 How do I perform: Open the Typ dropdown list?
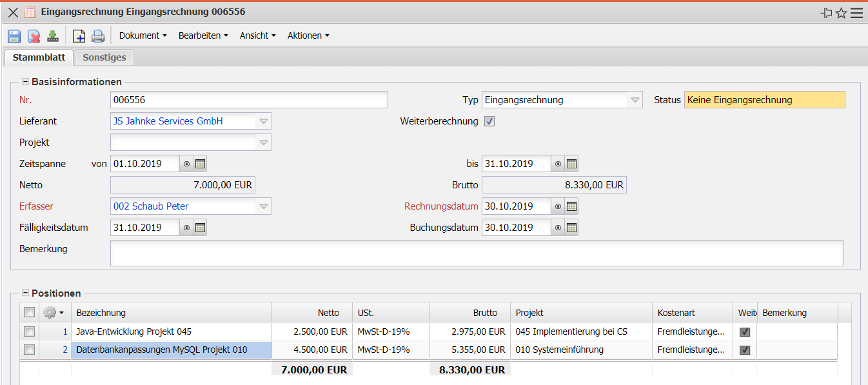[635, 100]
